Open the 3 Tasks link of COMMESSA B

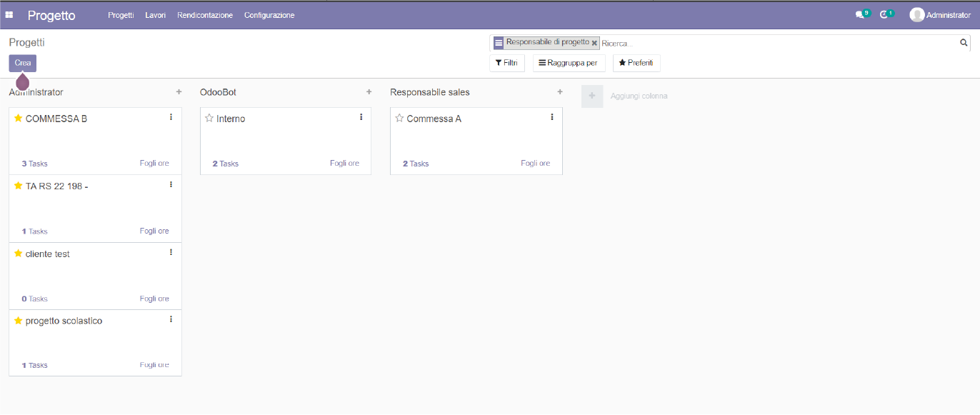[34, 164]
